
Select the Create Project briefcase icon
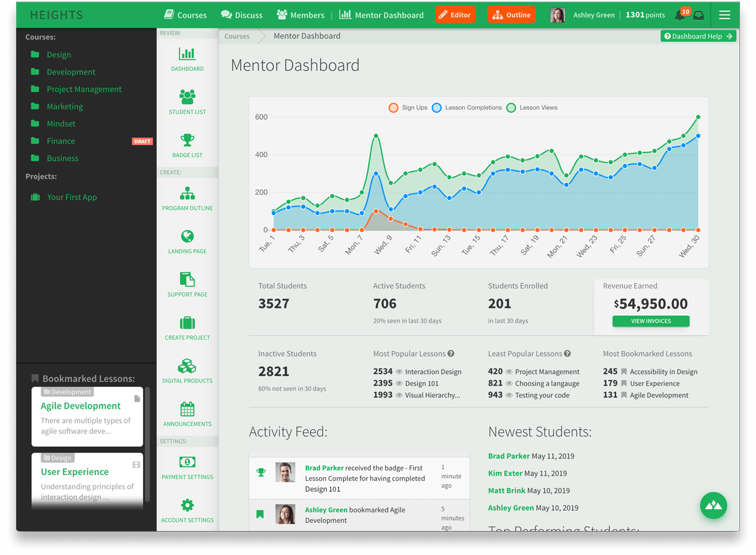click(x=187, y=324)
